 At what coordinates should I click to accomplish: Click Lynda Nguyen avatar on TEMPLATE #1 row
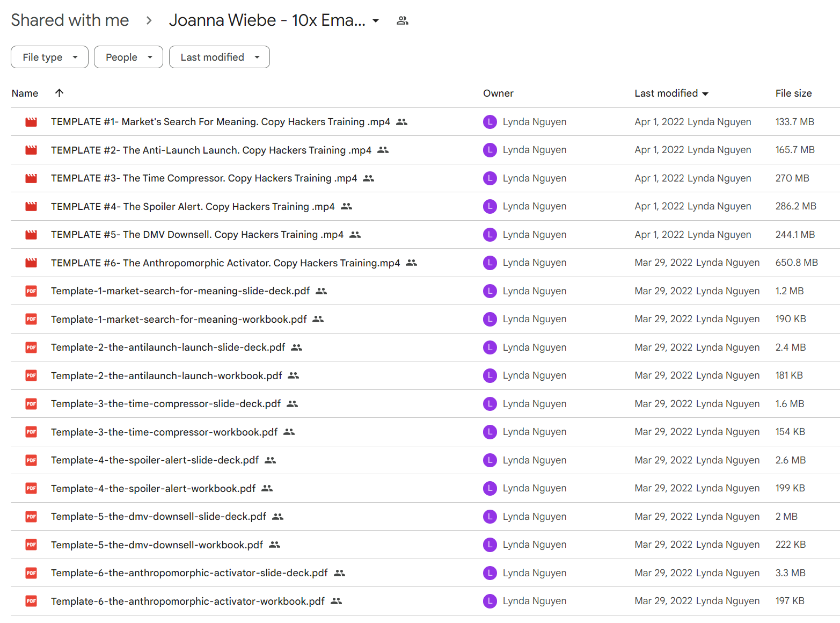(490, 122)
